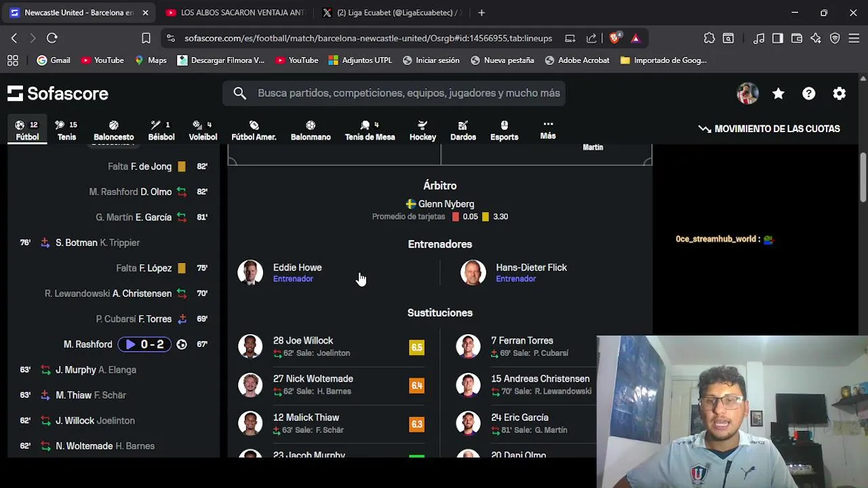Close the Newcastle United - Barcelona tab

[145, 12]
